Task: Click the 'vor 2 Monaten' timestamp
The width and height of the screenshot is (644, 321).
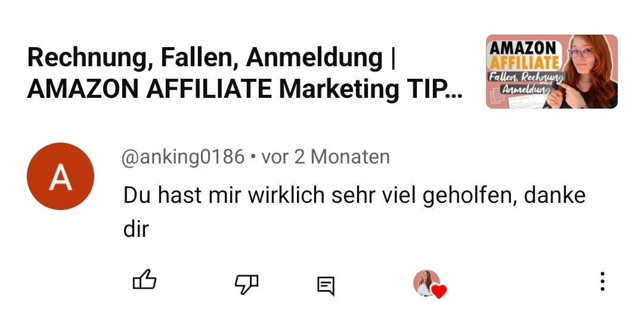Action: click(x=326, y=157)
